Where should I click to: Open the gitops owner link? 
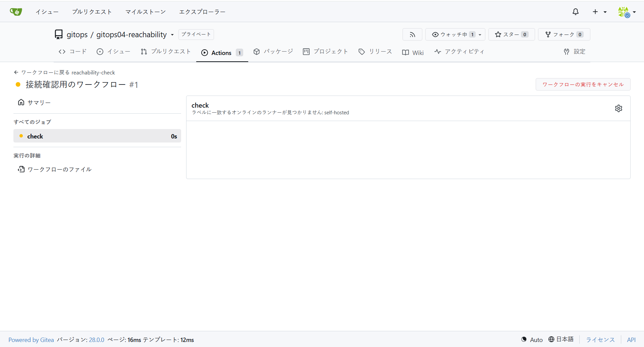point(77,35)
